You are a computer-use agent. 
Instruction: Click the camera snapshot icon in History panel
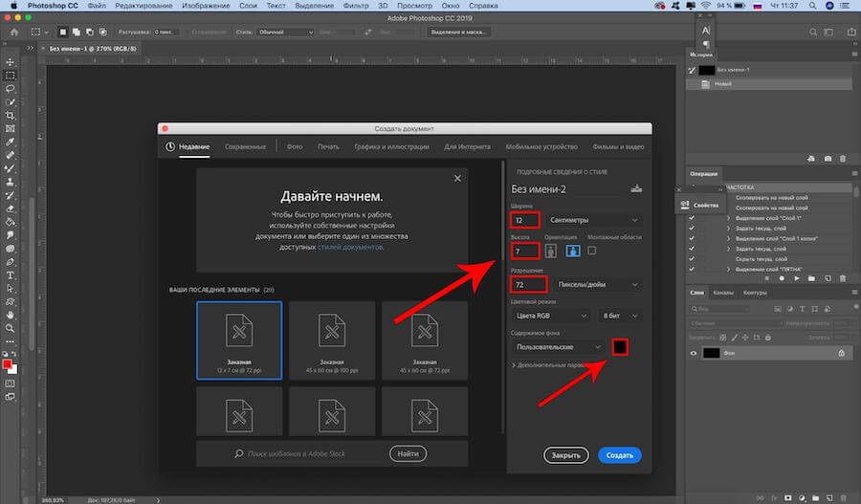(x=828, y=158)
